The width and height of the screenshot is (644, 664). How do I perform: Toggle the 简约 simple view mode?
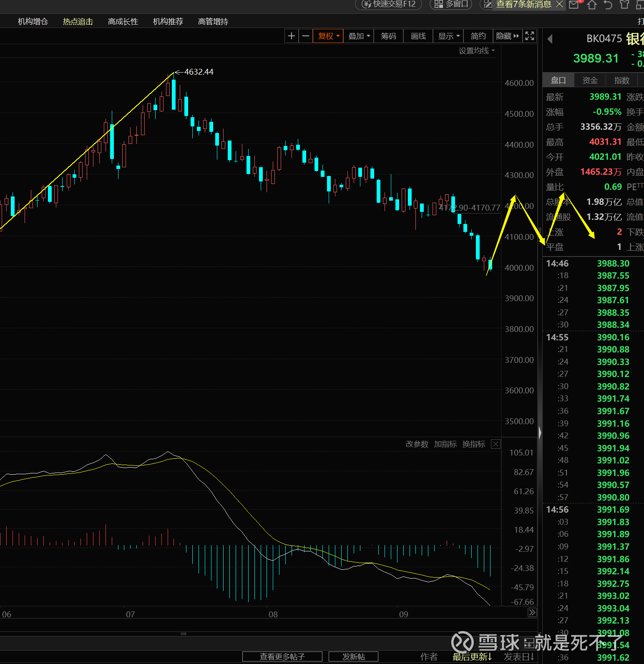[478, 36]
